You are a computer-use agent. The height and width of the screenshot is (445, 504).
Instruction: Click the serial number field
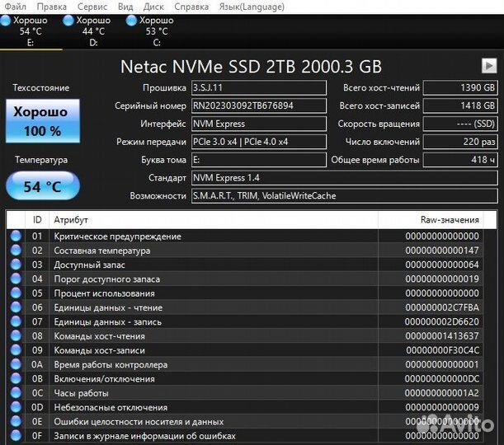(259, 105)
